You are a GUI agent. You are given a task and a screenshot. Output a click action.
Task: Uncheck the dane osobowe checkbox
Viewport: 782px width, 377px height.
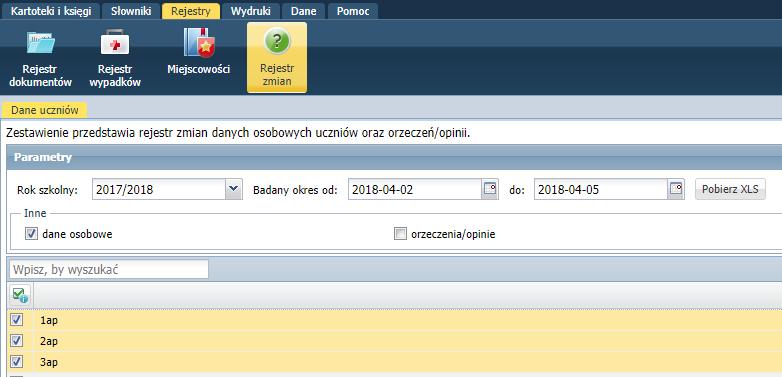[x=31, y=233]
